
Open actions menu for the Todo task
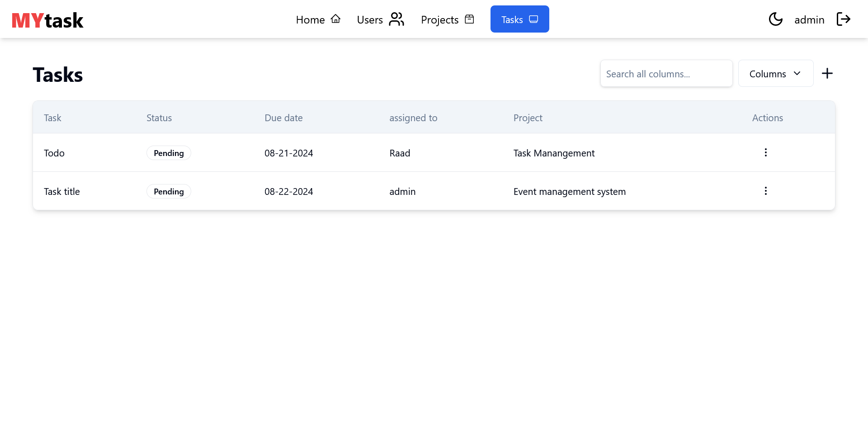(x=765, y=152)
